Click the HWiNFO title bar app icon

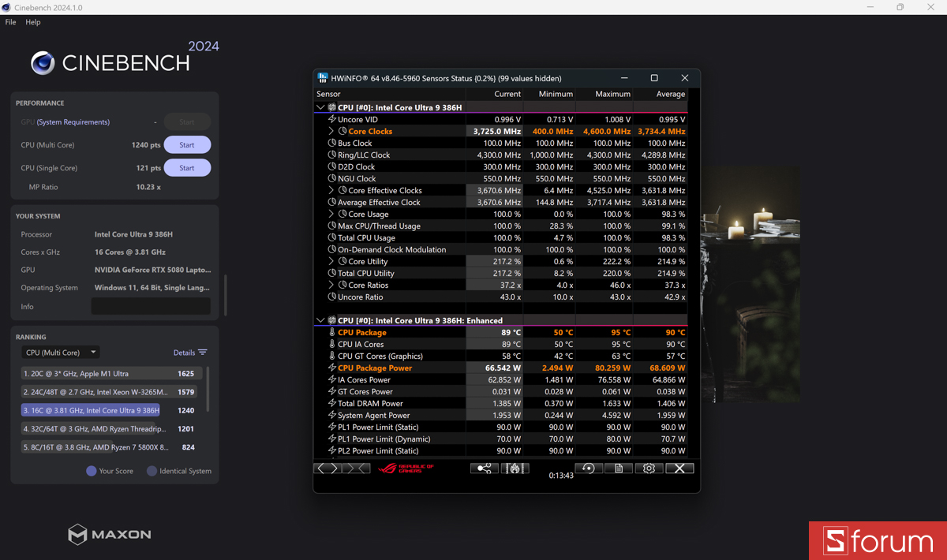click(x=323, y=78)
